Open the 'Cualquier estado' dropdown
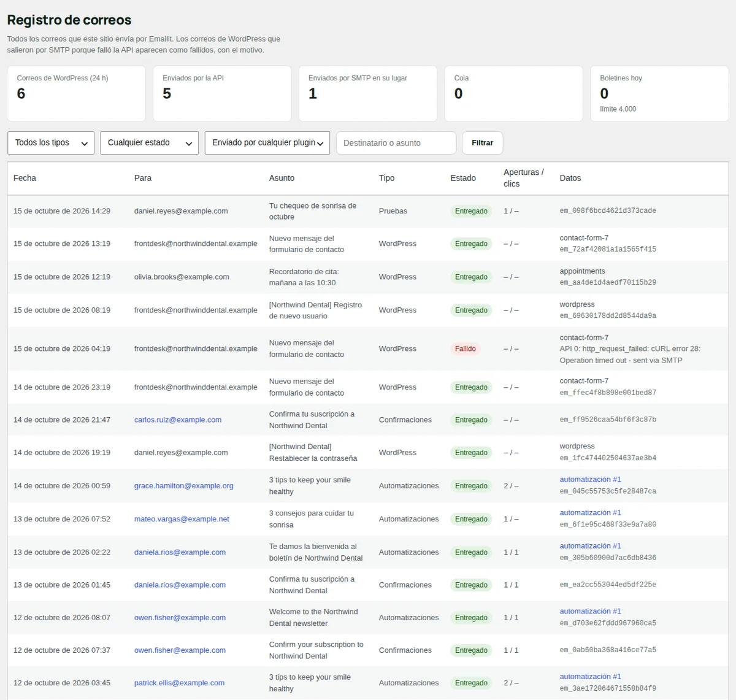The image size is (736, 700). (150, 143)
